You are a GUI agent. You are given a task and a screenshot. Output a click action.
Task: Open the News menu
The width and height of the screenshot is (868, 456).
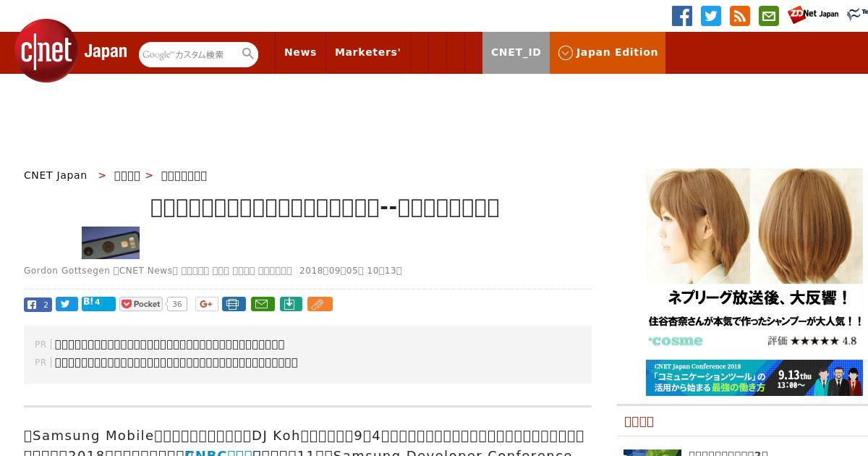tap(300, 52)
